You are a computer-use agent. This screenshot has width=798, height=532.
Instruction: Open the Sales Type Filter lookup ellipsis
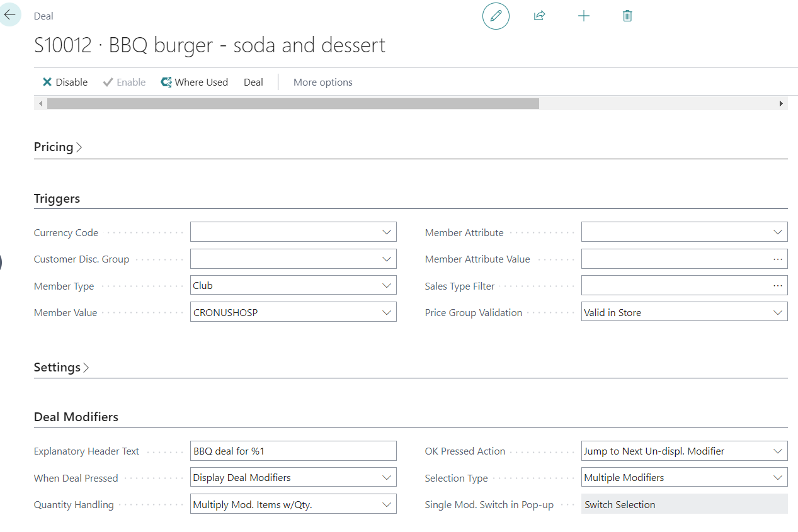777,286
